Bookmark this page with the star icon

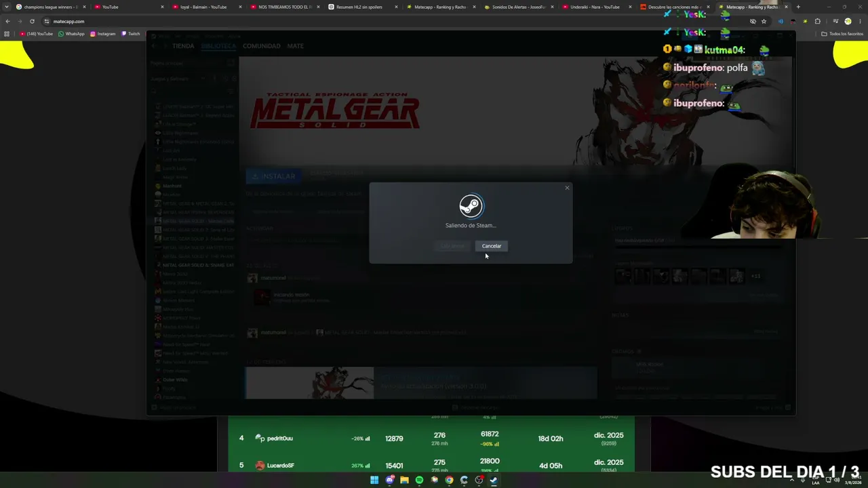coord(764,21)
